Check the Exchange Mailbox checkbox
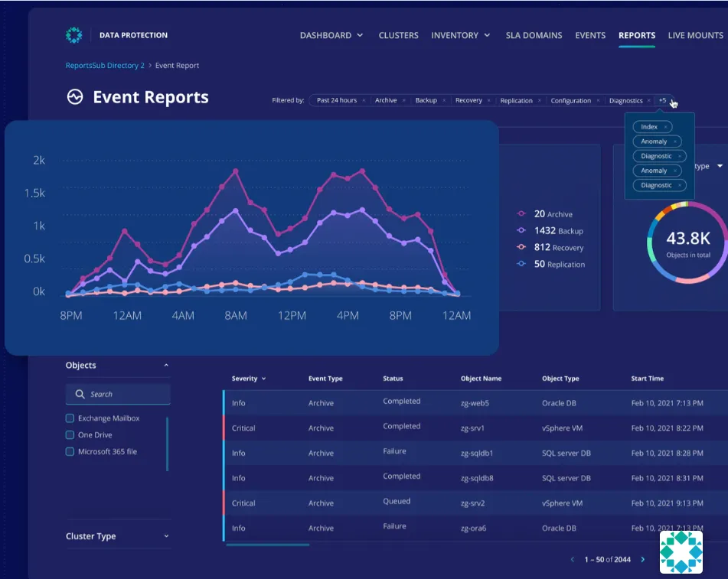728x579 pixels. coord(70,418)
